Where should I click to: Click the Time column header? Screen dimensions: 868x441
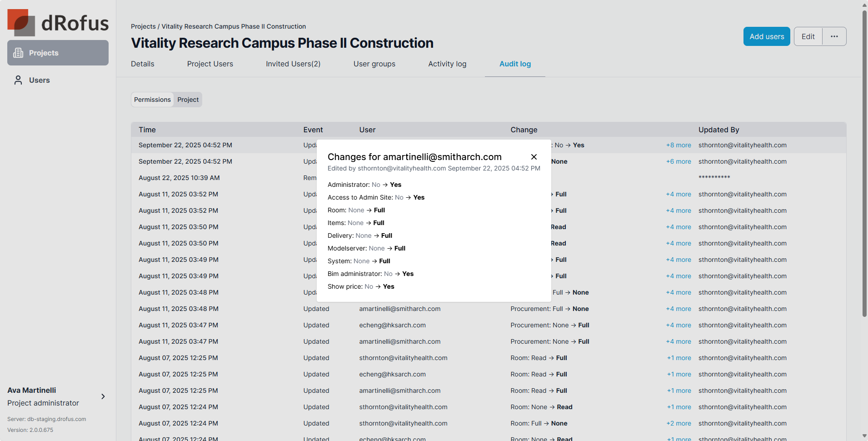coord(147,130)
